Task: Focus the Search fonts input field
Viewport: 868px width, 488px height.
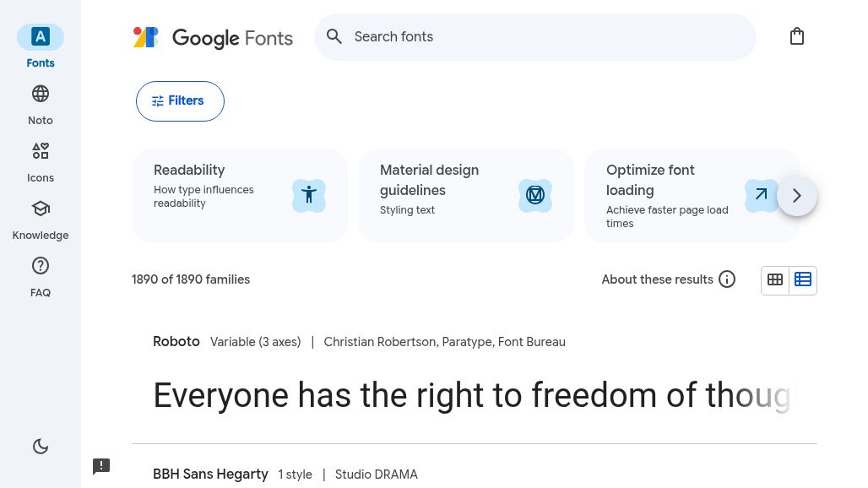Action: 549,37
